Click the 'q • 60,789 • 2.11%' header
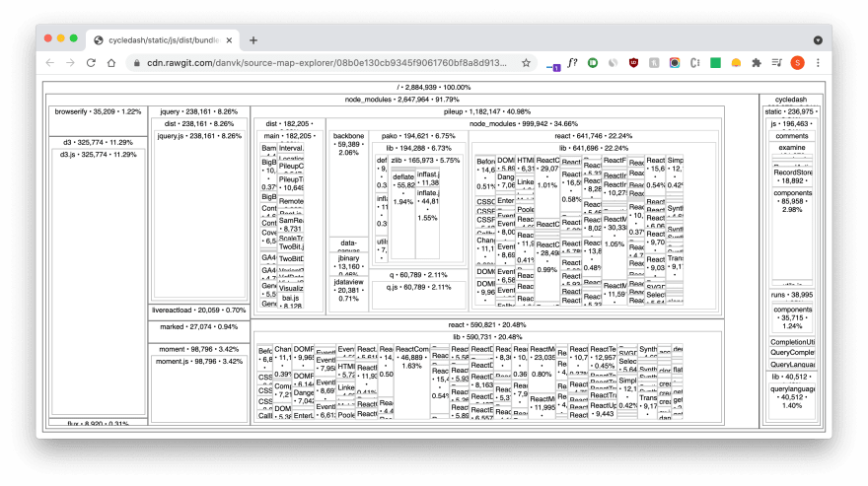The image size is (868, 486). tap(418, 275)
